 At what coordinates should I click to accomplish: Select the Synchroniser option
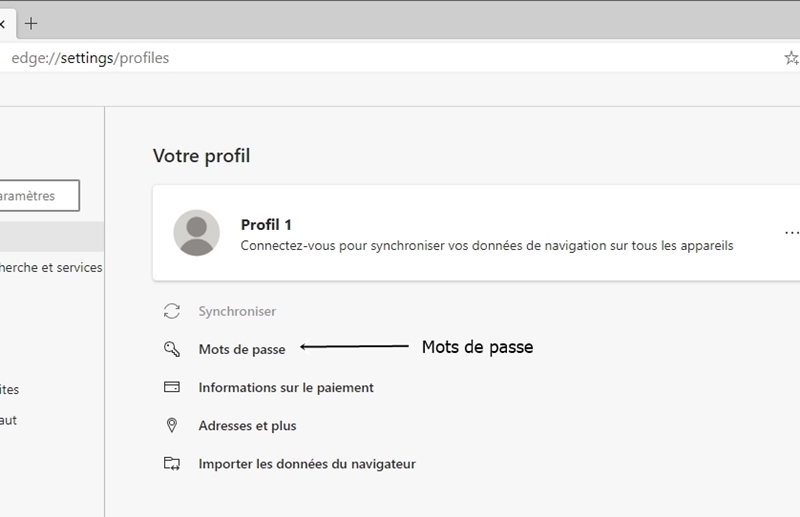pyautogui.click(x=237, y=311)
